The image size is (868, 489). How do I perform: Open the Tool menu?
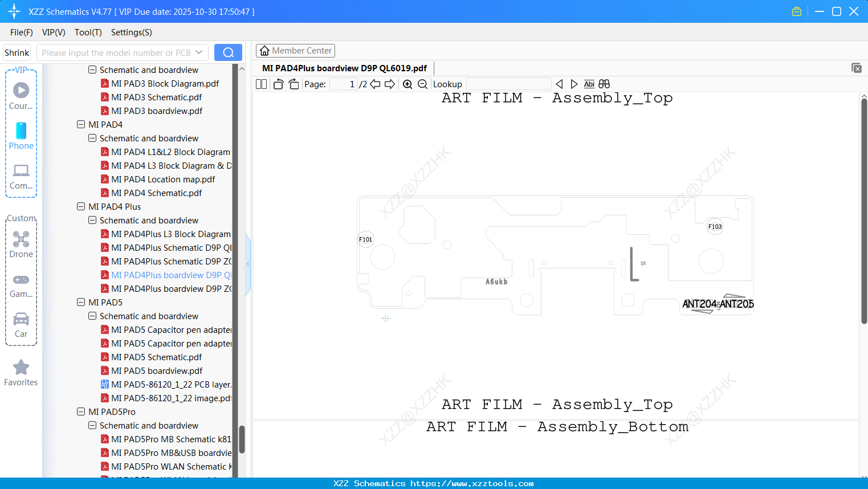coord(88,32)
